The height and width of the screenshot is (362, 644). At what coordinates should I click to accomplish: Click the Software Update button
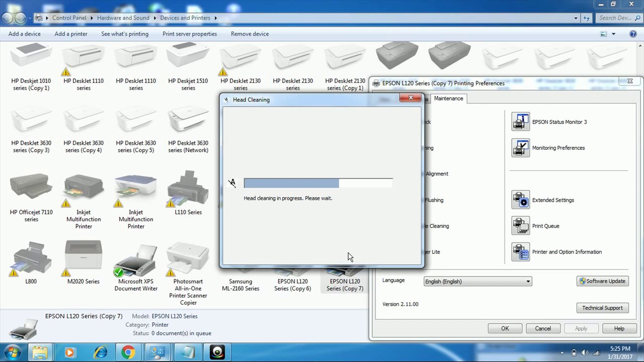[x=603, y=281]
